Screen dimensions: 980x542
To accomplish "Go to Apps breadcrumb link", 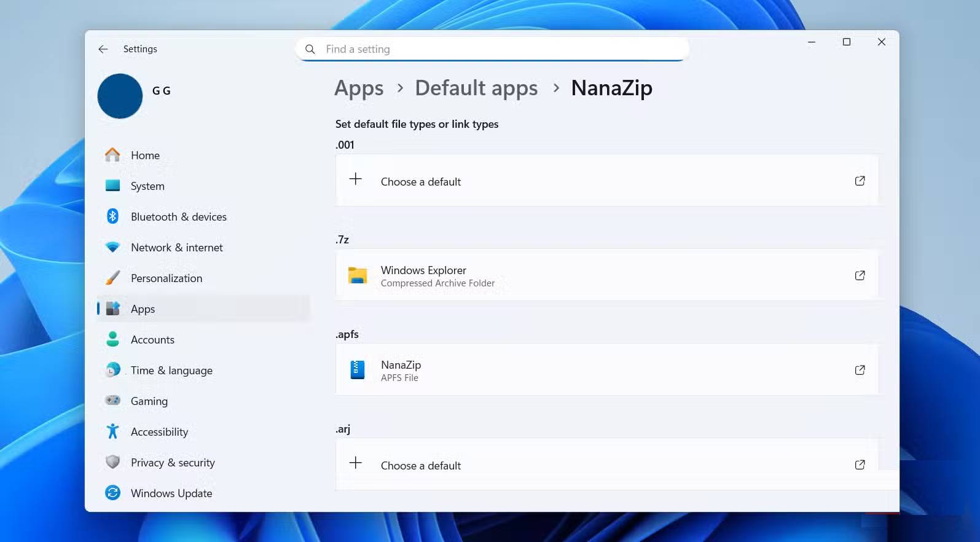I will pos(359,88).
